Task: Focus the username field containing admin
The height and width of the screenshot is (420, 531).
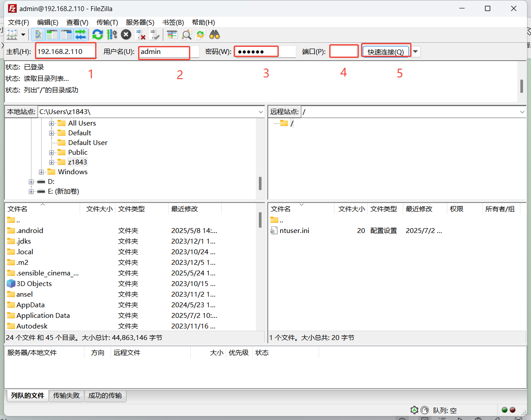Action: 169,51
